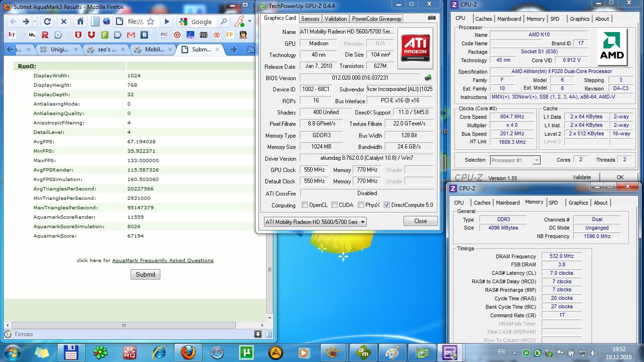Go forward in Firefox history
Image resolution: width=644 pixels, height=362 pixels.
tap(26, 22)
